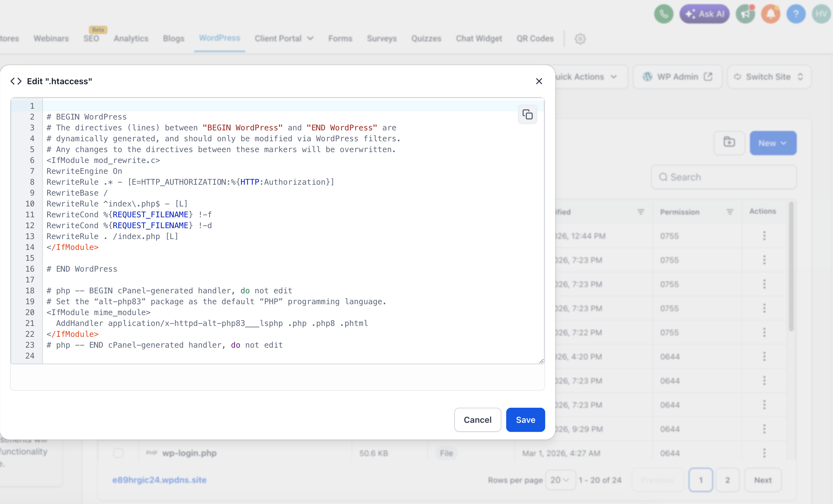Screen dimensions: 833x504
Task: Go to page 2 of files
Action: 727,480
